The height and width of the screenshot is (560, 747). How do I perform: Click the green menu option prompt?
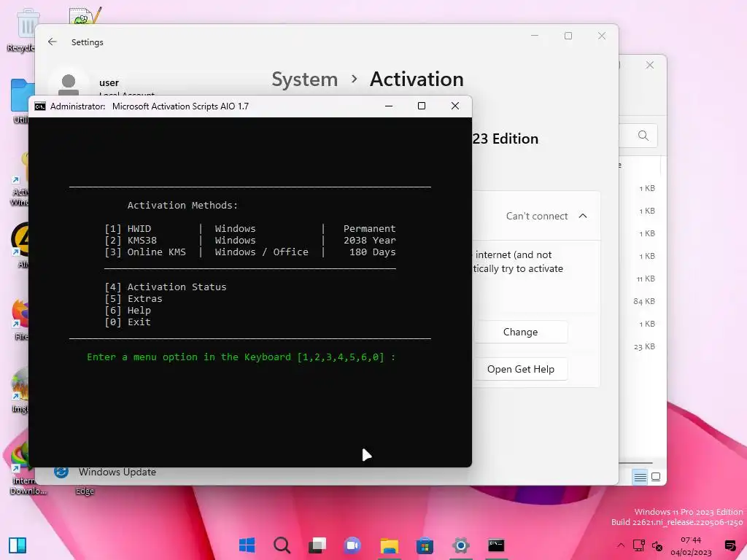pyautogui.click(x=241, y=357)
